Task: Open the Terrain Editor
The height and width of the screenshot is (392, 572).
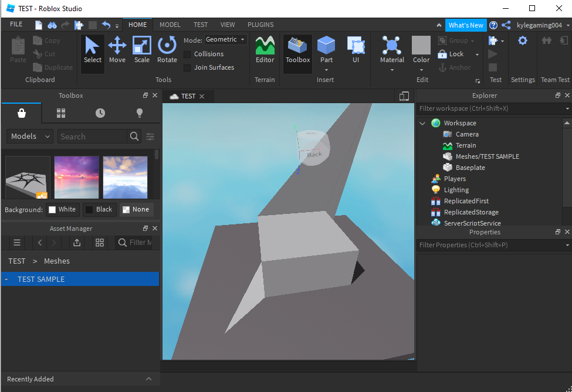Action: 265,50
